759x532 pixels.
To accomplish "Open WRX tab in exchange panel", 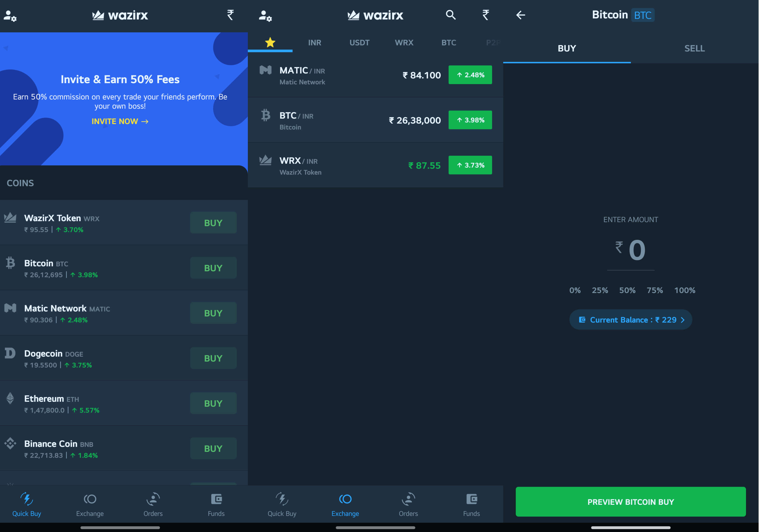I will (404, 42).
